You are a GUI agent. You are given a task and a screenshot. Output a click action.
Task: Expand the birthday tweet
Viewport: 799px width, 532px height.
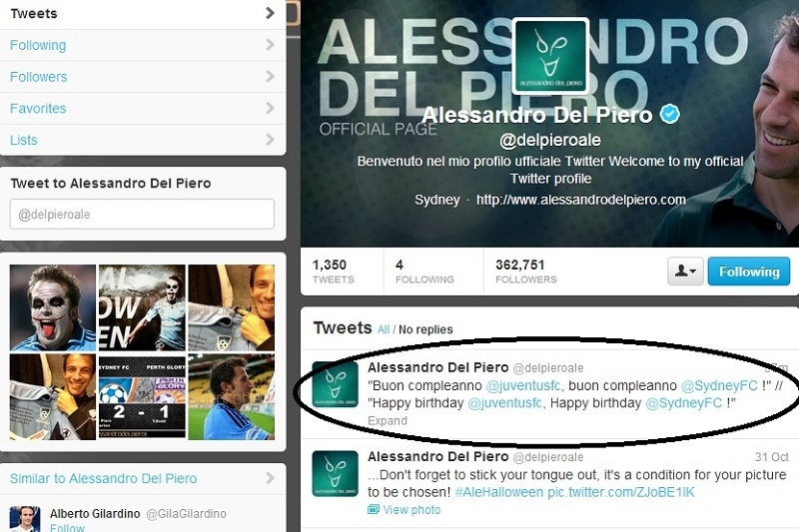[388, 421]
